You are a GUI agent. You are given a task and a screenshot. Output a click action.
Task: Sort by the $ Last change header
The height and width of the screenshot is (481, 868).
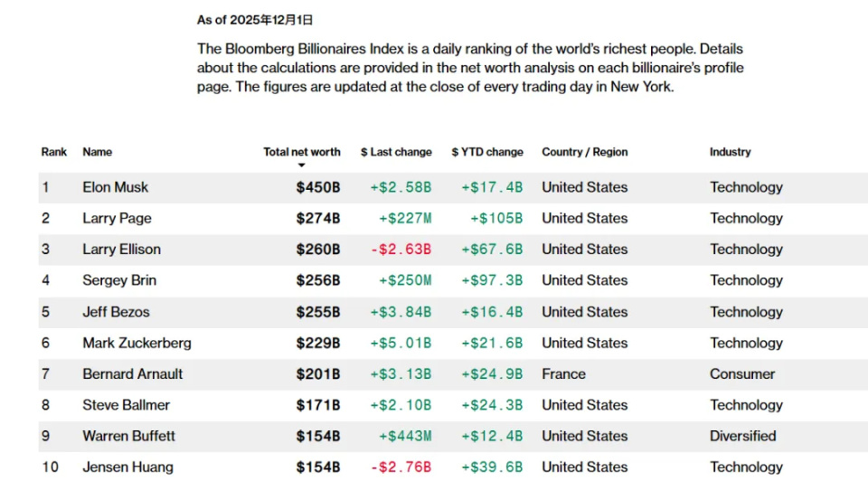[x=396, y=152]
